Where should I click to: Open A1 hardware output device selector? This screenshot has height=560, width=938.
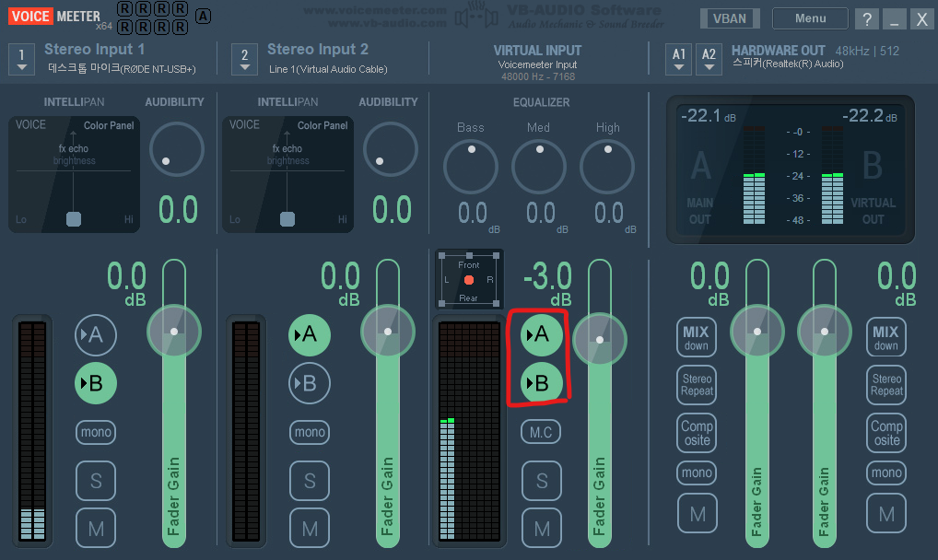coord(679,60)
